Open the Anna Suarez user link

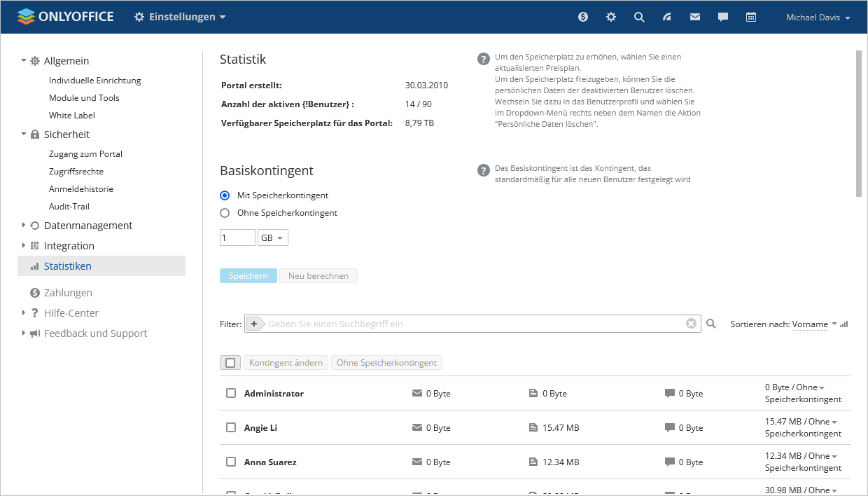270,462
